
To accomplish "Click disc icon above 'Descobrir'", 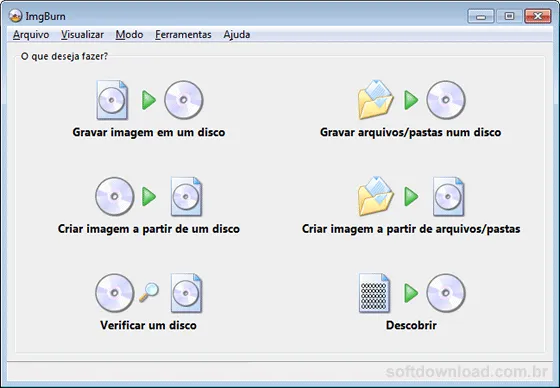I will 446,293.
